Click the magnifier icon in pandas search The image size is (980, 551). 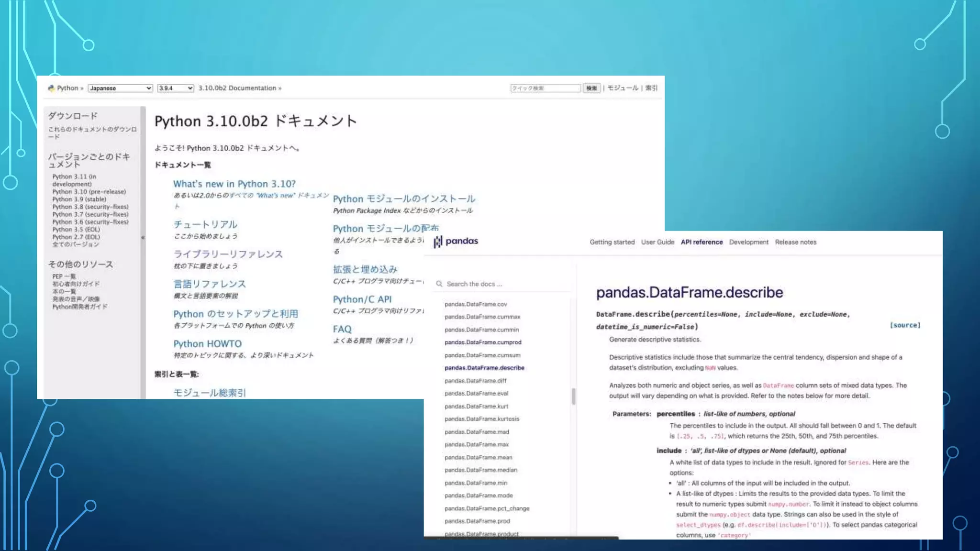439,284
